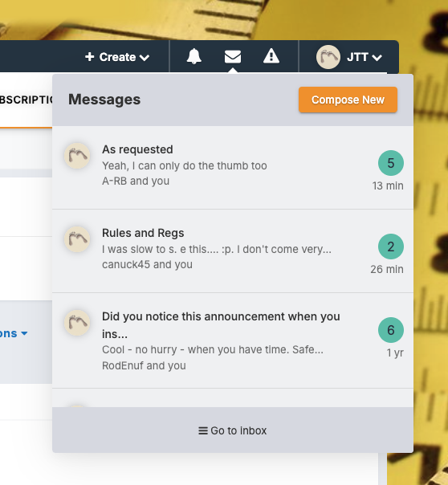Click the JTT profile avatar in header
Image resolution: width=448 pixels, height=485 pixels.
(x=328, y=57)
